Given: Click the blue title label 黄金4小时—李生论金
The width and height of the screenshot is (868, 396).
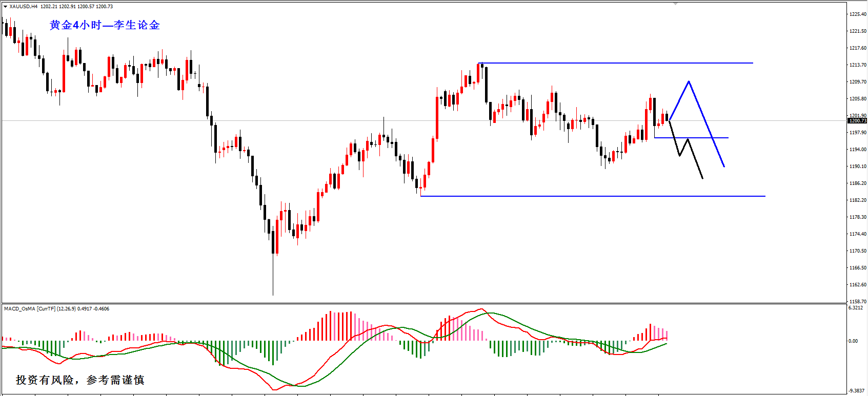Looking at the screenshot, I should coord(105,25).
